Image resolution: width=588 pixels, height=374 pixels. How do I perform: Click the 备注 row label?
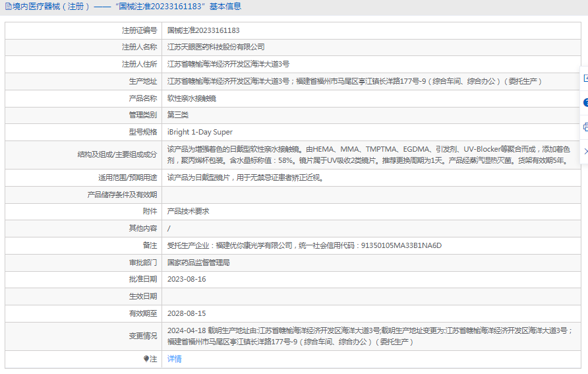tap(150, 245)
